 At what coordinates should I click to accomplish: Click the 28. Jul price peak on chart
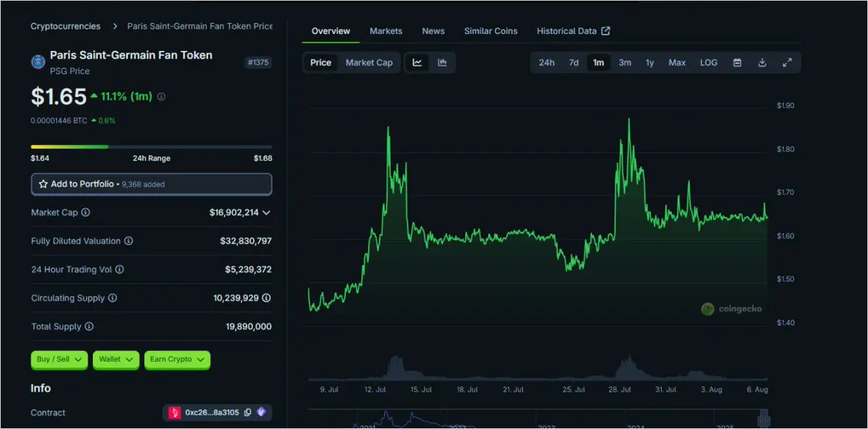click(629, 120)
